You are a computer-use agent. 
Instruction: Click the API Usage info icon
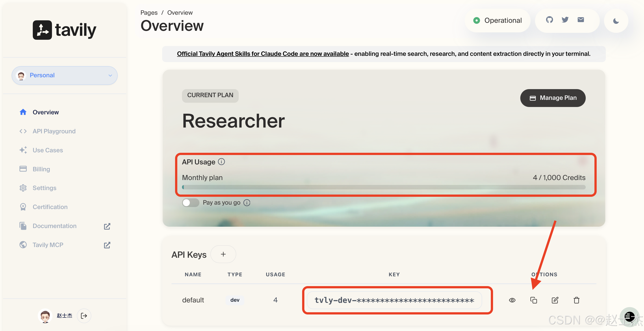coord(222,162)
